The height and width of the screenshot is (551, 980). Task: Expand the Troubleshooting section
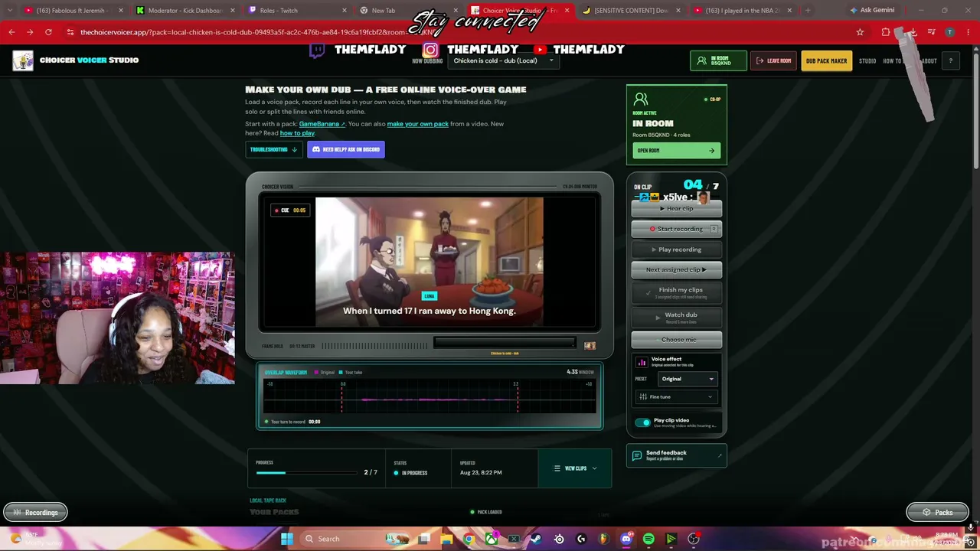point(273,149)
